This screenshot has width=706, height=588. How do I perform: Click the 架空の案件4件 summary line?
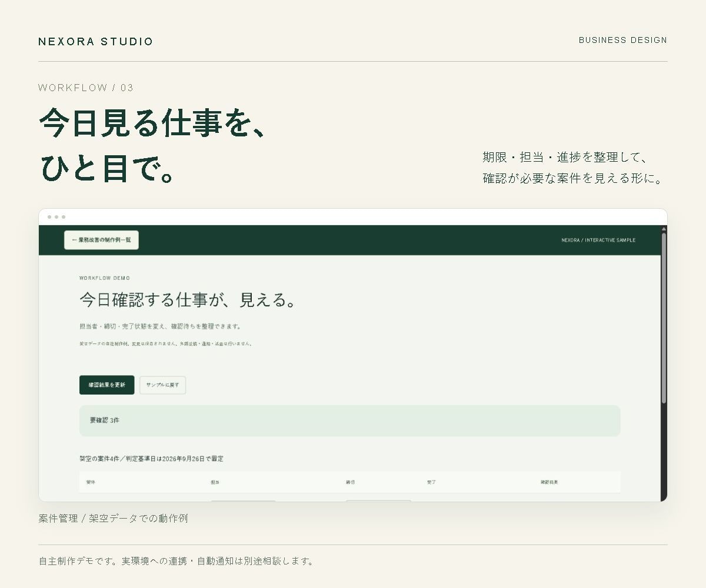click(x=151, y=459)
